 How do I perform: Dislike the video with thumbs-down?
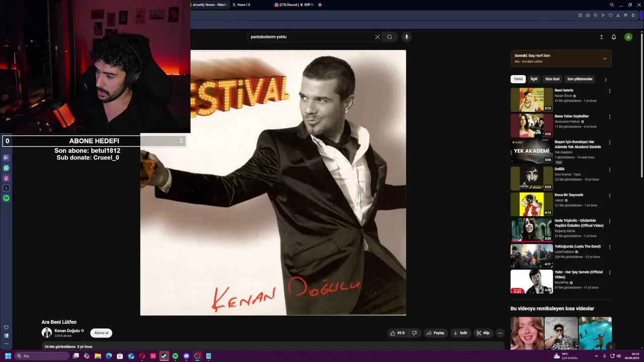tap(414, 333)
